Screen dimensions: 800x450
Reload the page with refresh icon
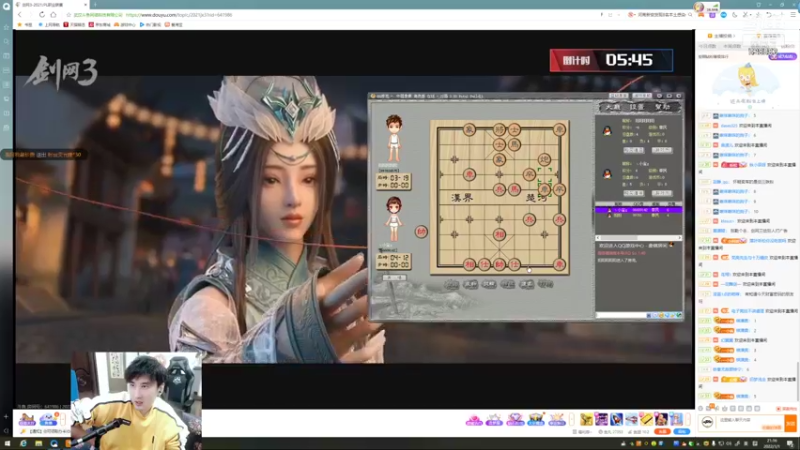coord(42,15)
